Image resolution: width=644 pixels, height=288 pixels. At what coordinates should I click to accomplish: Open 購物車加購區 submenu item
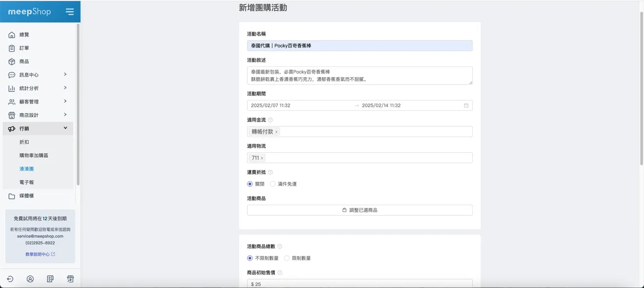[x=34, y=155]
